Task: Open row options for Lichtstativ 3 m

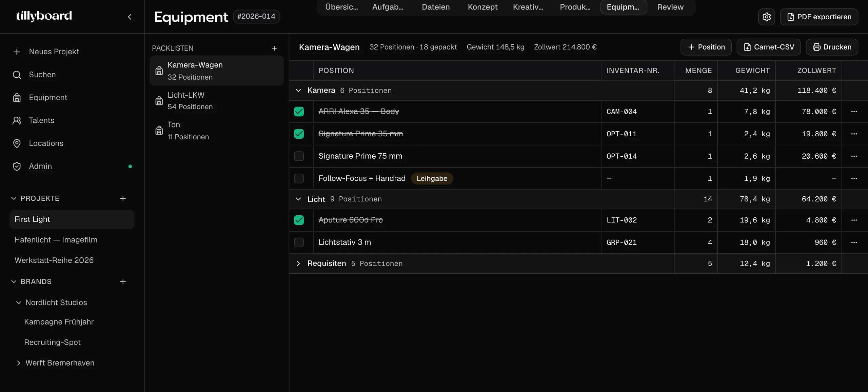Action: point(854,242)
